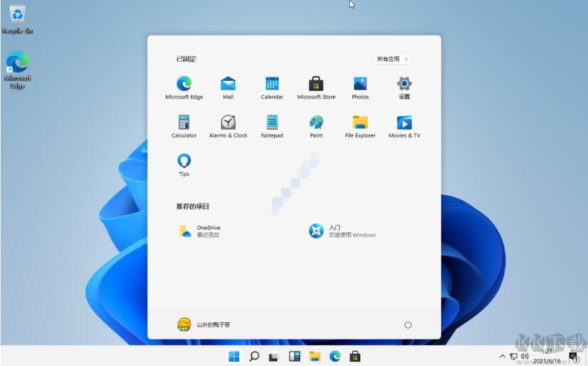Open network status in system tray

pyautogui.click(x=514, y=356)
